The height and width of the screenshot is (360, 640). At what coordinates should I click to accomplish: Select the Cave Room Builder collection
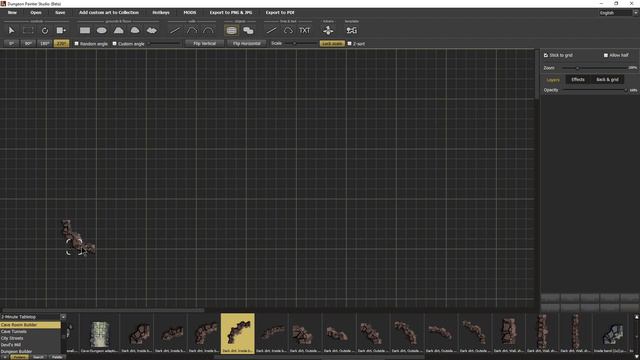click(30, 325)
